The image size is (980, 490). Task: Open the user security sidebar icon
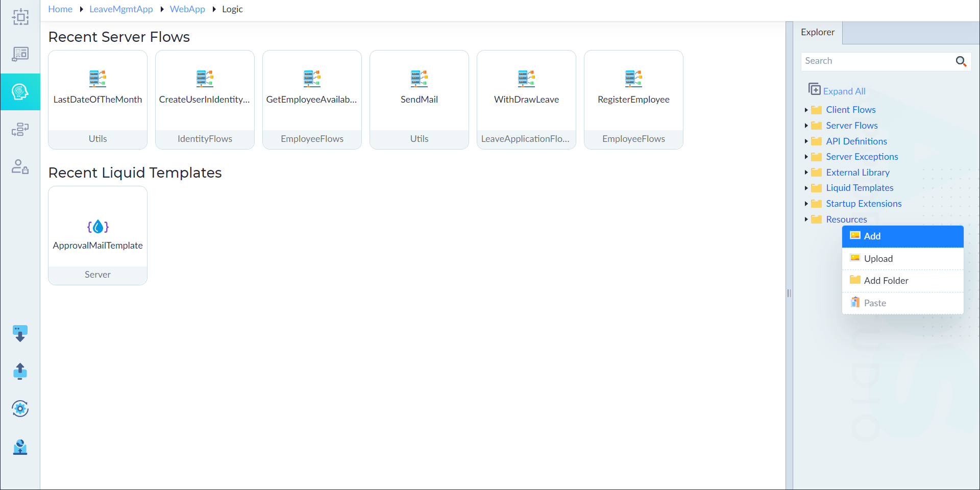click(x=20, y=167)
